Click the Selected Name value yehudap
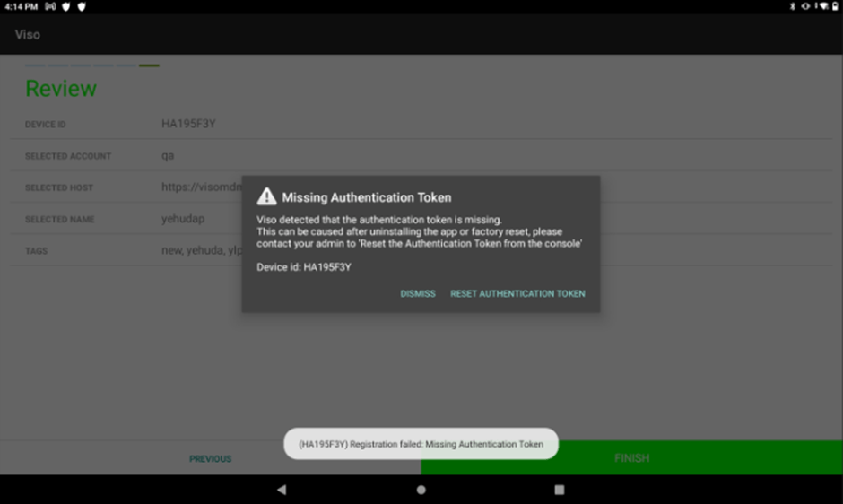The height and width of the screenshot is (504, 843). pyautogui.click(x=185, y=219)
